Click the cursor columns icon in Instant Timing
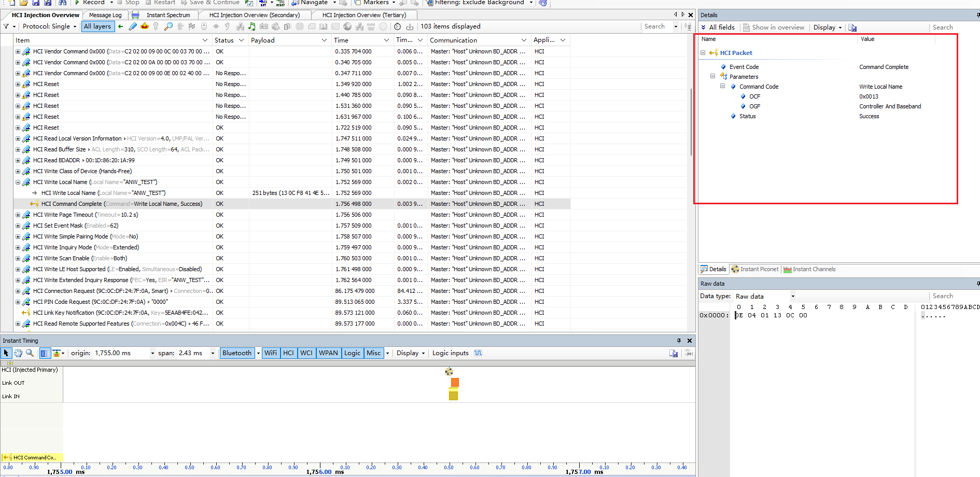The height and width of the screenshot is (477, 980). [x=45, y=353]
